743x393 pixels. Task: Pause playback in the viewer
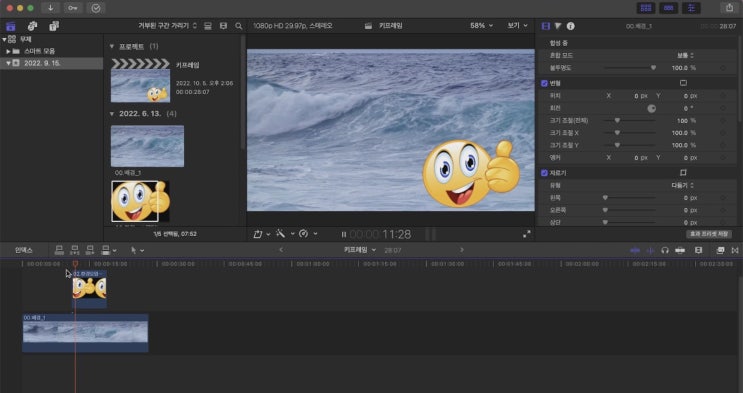click(344, 234)
